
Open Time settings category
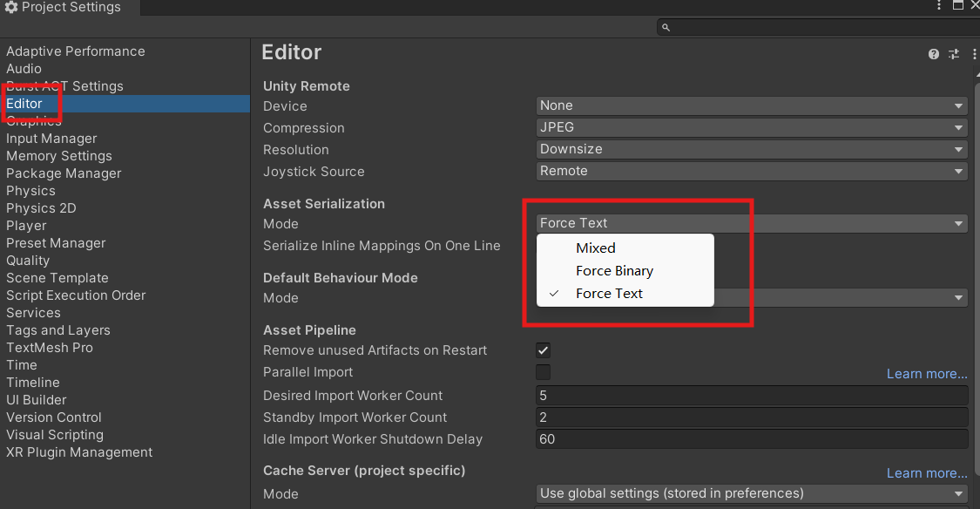(22, 365)
